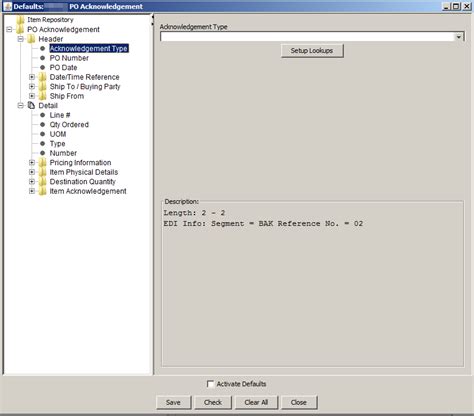Click the bullet beside Qty Ordered
Viewport: 474px width, 416px height.
[x=42, y=125]
